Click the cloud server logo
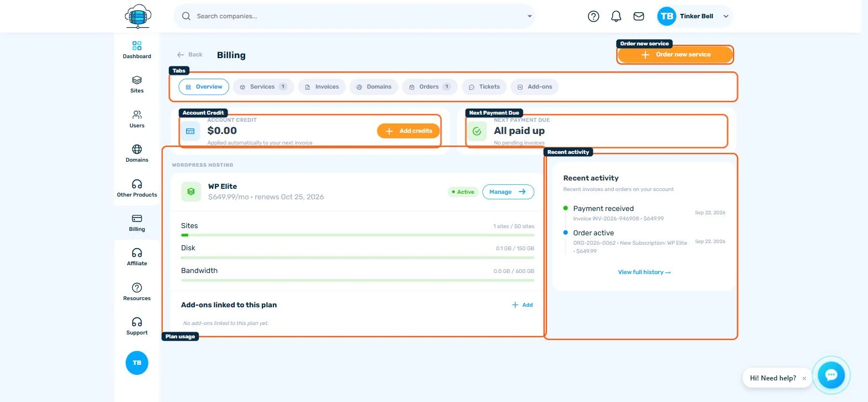The width and height of the screenshot is (868, 402). click(x=138, y=16)
